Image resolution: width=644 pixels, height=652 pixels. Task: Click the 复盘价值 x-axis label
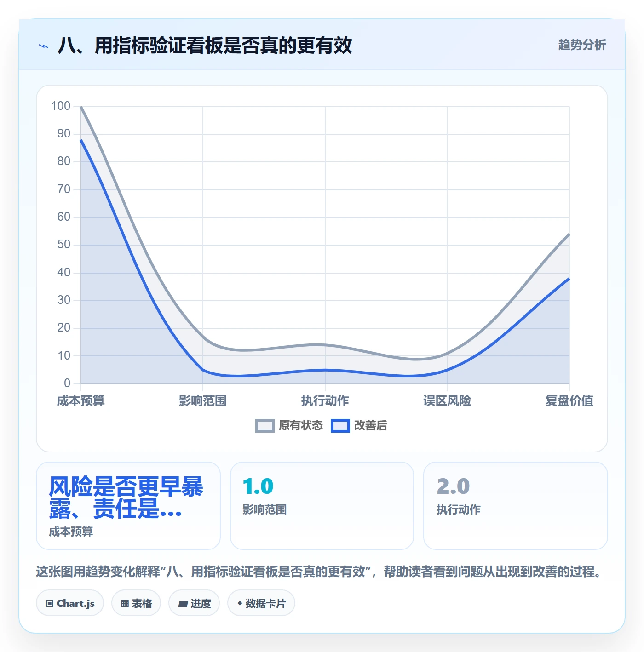pyautogui.click(x=569, y=401)
